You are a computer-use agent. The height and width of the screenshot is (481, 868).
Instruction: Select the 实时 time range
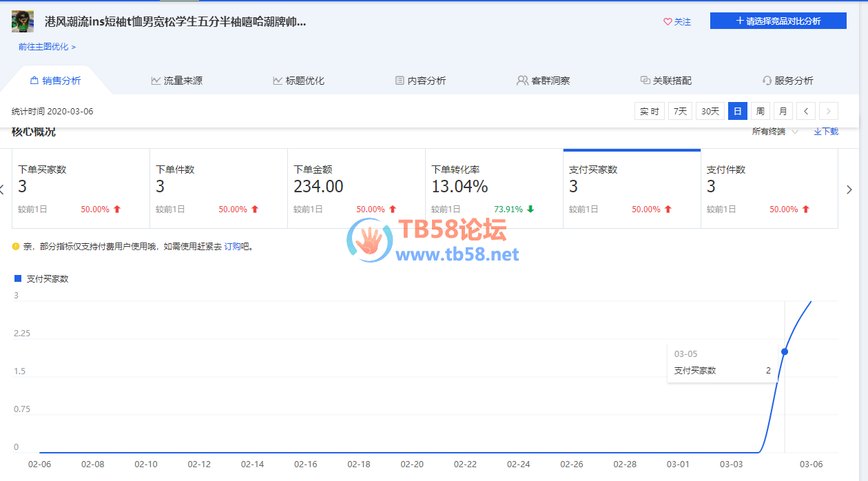[x=649, y=111]
